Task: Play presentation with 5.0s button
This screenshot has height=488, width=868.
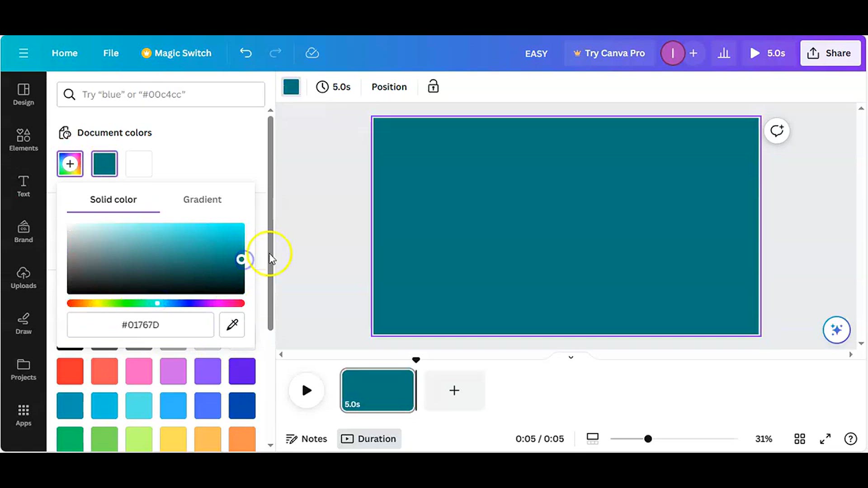Action: [768, 53]
